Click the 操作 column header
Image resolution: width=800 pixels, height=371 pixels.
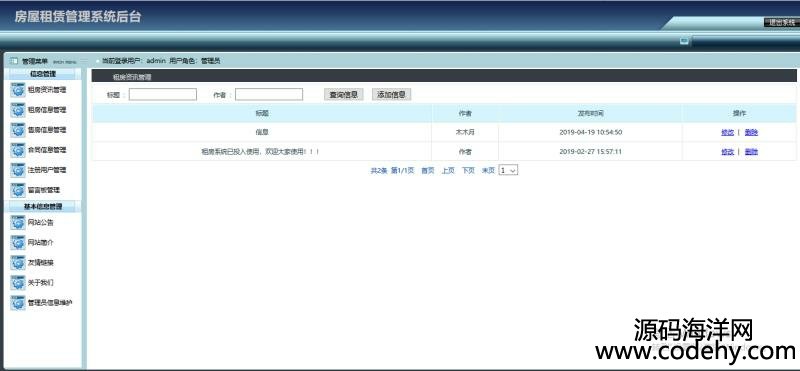tap(739, 113)
